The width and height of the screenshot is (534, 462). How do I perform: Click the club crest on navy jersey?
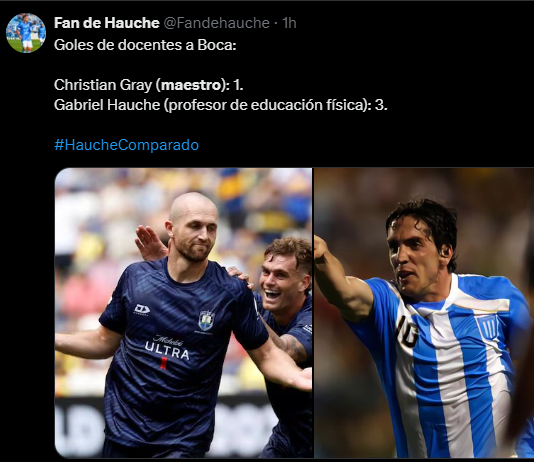206,320
